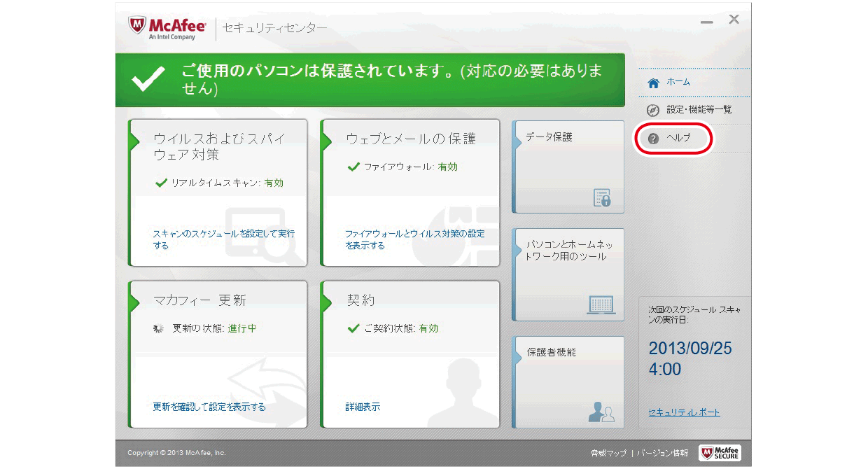
Task: Click the 2013/09/25 4:00 scheduled scan date
Action: click(690, 358)
